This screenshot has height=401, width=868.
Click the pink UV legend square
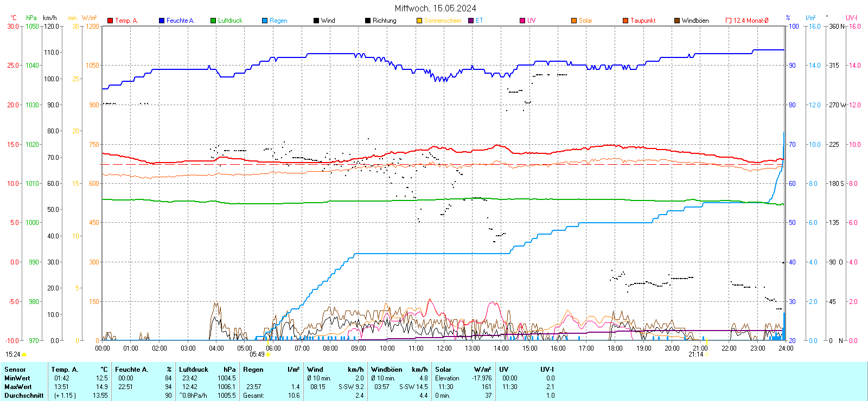[522, 21]
